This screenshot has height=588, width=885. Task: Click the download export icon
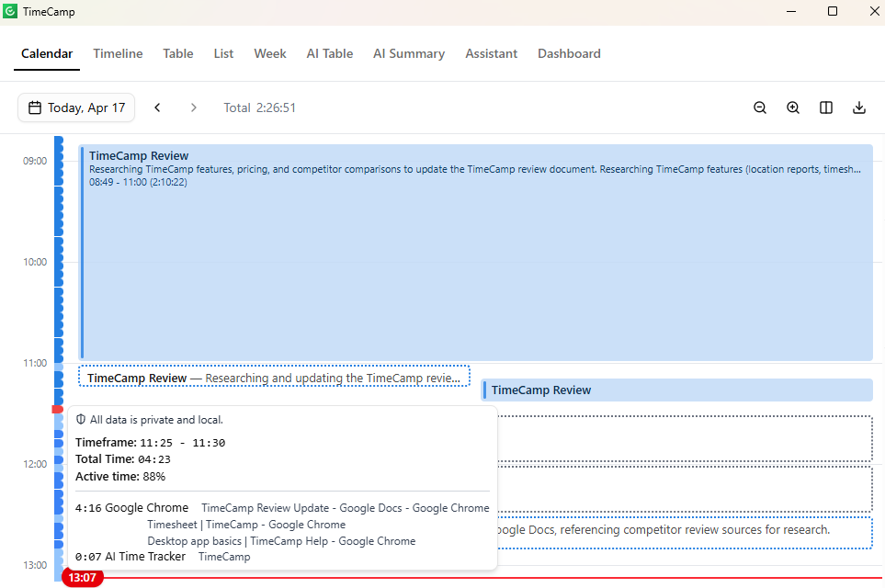pyautogui.click(x=859, y=107)
